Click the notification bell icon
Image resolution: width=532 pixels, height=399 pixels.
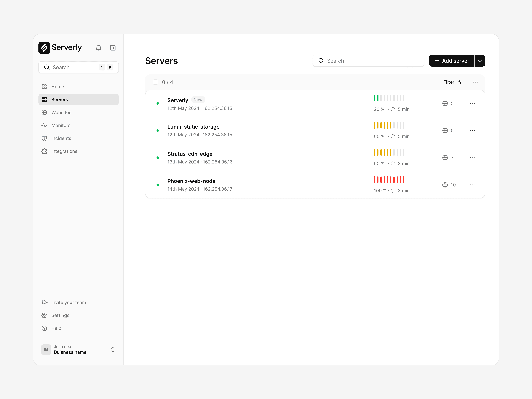(98, 48)
